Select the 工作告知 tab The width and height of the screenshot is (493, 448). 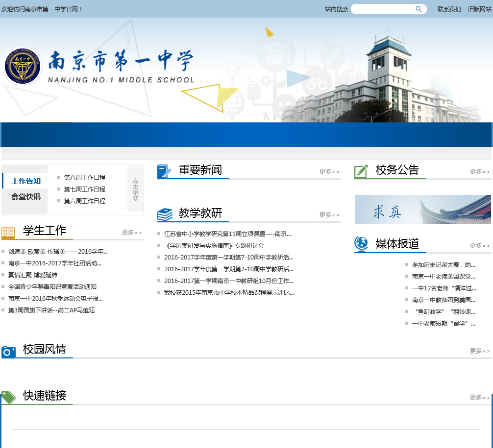(x=25, y=181)
